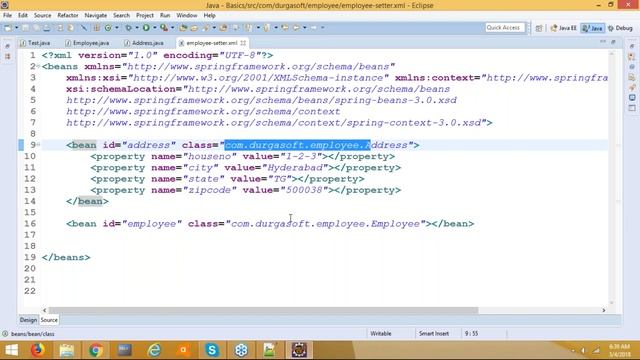Open the File menu
This screenshot has width=640, height=360.
tap(7, 16)
